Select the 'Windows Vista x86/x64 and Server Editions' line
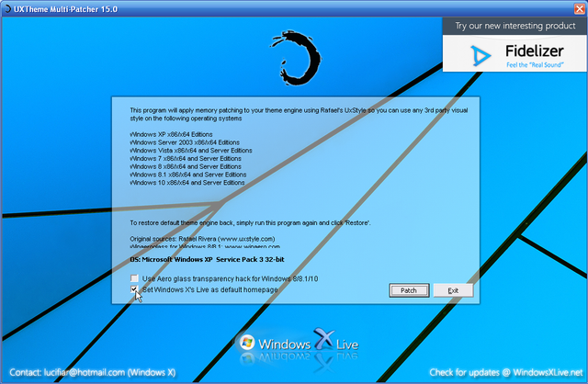Image resolution: width=588 pixels, height=384 pixels. click(191, 151)
